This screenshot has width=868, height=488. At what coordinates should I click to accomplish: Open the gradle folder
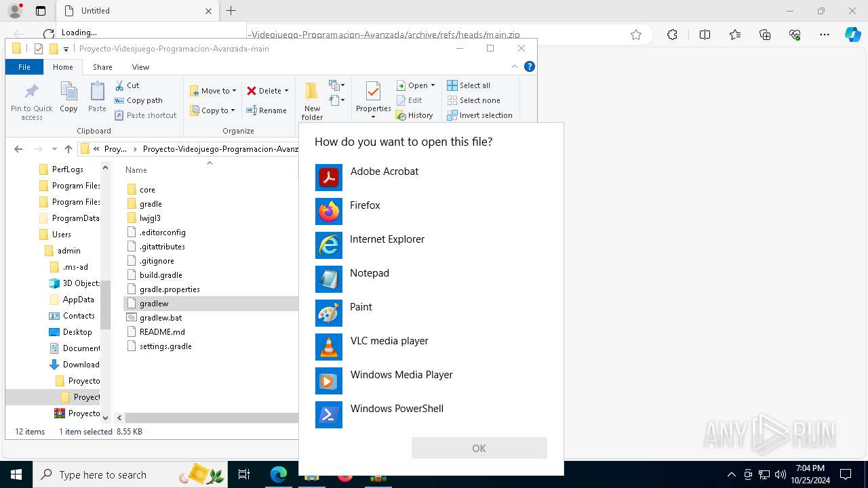pyautogui.click(x=151, y=204)
